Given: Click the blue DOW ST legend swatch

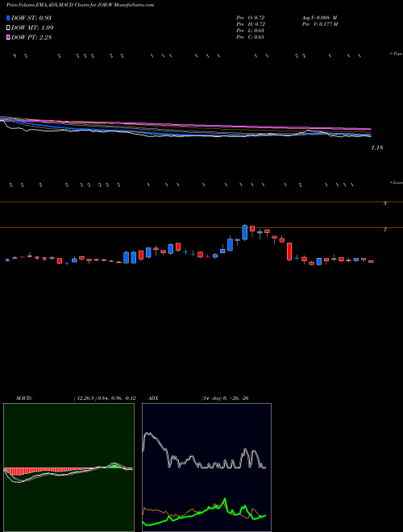Looking at the screenshot, I should pos(8,18).
